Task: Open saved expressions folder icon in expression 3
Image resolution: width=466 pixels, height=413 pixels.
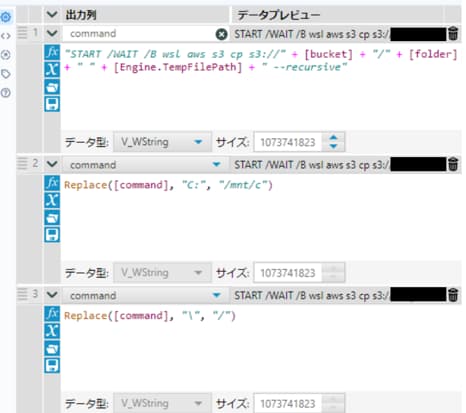Action: 52,348
